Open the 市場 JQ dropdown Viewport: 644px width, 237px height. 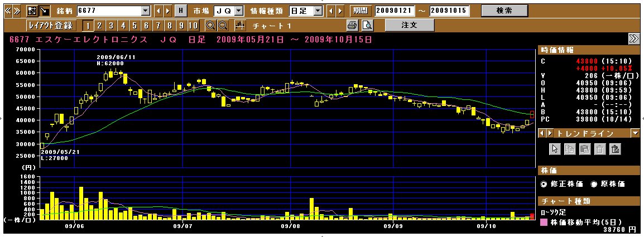point(239,11)
